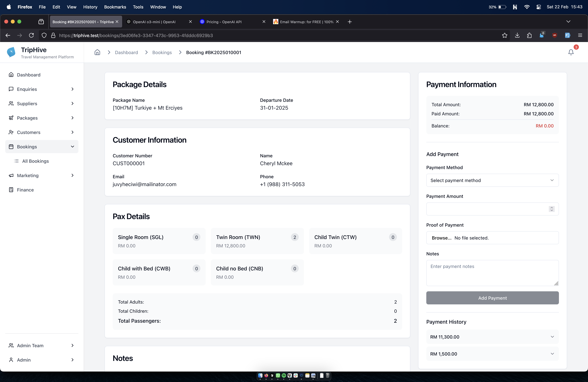The image size is (588, 382).
Task: Open the Select payment method dropdown
Action: tap(492, 180)
